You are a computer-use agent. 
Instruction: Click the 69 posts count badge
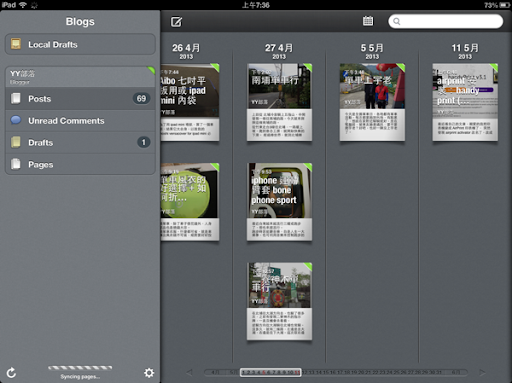click(x=141, y=98)
